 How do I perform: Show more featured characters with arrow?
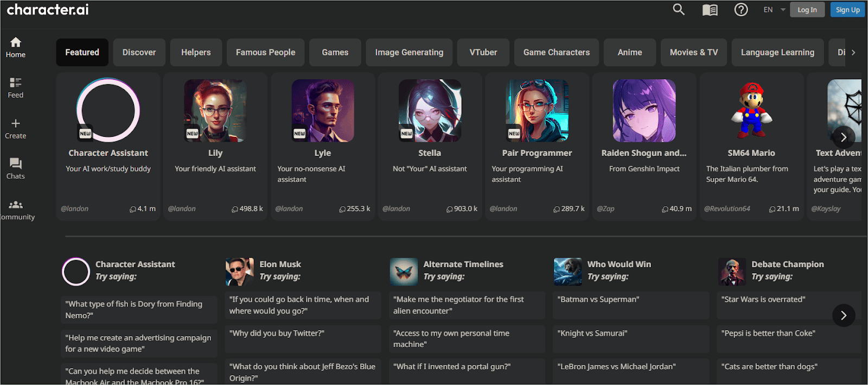point(843,137)
